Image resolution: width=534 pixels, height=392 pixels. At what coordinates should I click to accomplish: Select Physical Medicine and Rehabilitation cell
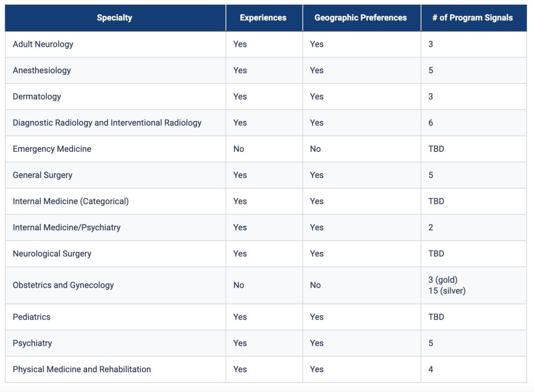tap(82, 369)
